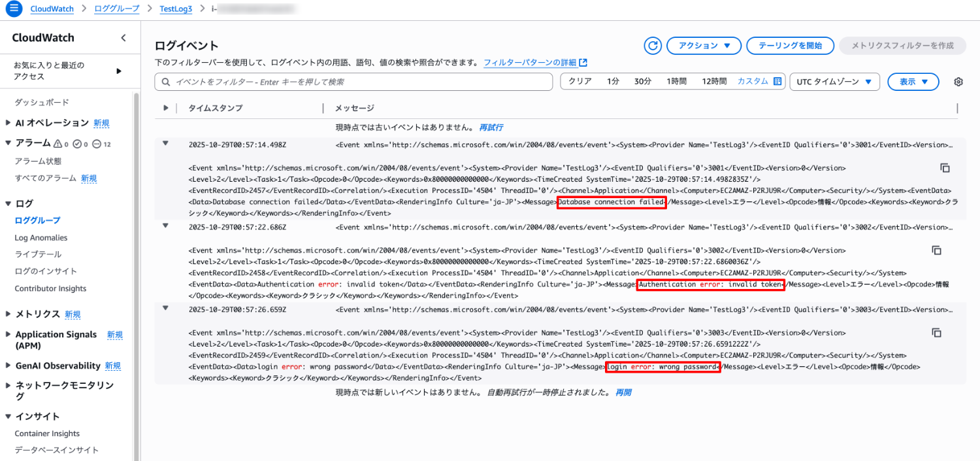Viewport: 980px width, 461px height.
Task: Collapse the アラーム section
Action: click(8, 143)
